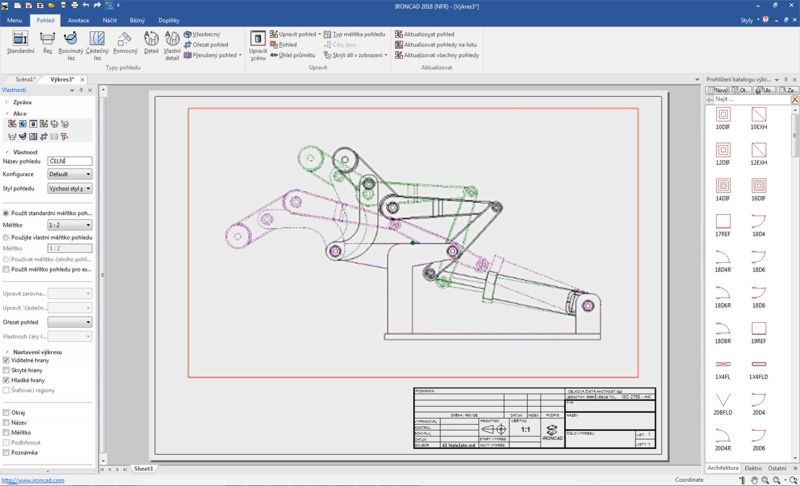
Task: Open the Menu tab
Action: pyautogui.click(x=14, y=20)
